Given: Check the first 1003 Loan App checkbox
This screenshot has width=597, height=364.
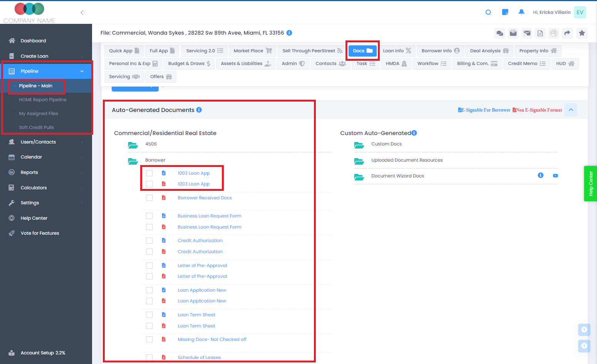Looking at the screenshot, I should pyautogui.click(x=149, y=173).
